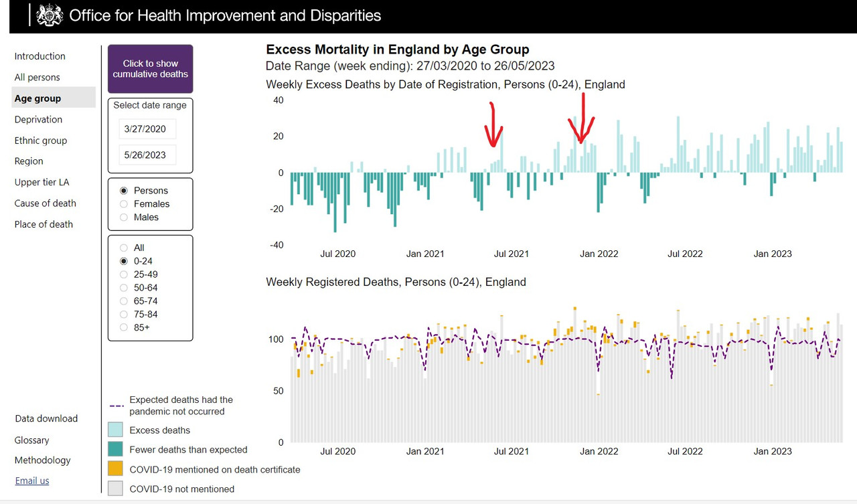Navigate to Ethnic group

tap(41, 141)
